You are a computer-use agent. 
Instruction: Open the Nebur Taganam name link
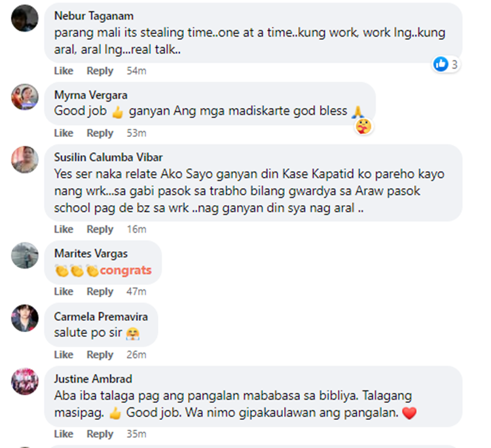click(94, 16)
